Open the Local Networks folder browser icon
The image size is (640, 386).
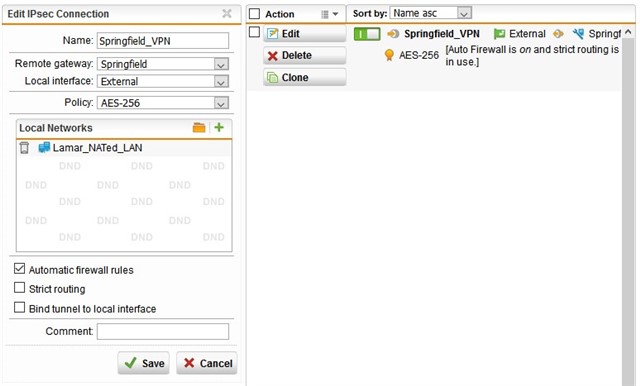[199, 128]
